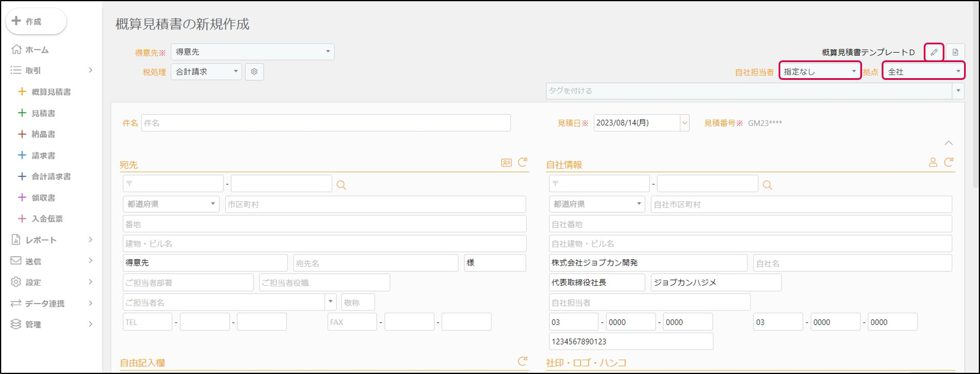Click the 作成 create button
The height and width of the screenshot is (374, 980).
point(36,21)
